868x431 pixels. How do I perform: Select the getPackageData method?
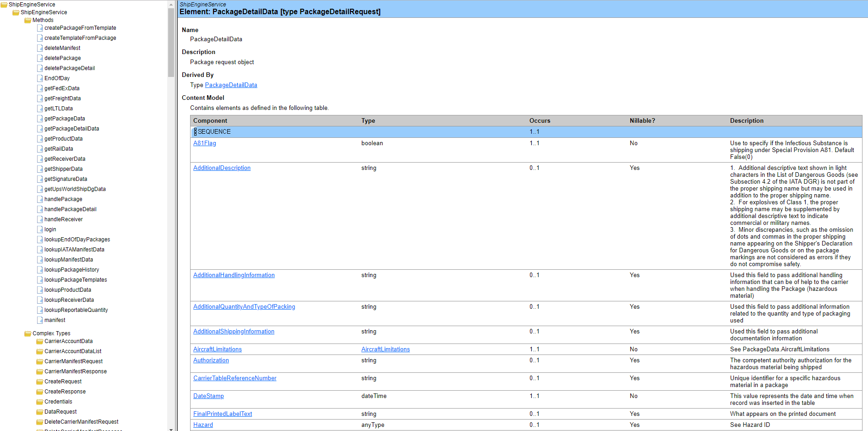click(x=65, y=119)
